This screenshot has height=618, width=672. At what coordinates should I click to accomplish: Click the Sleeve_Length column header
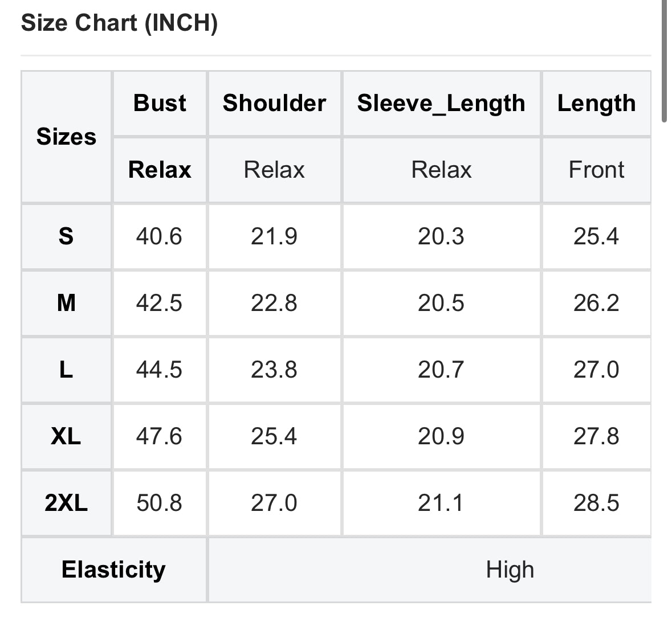coord(441,103)
